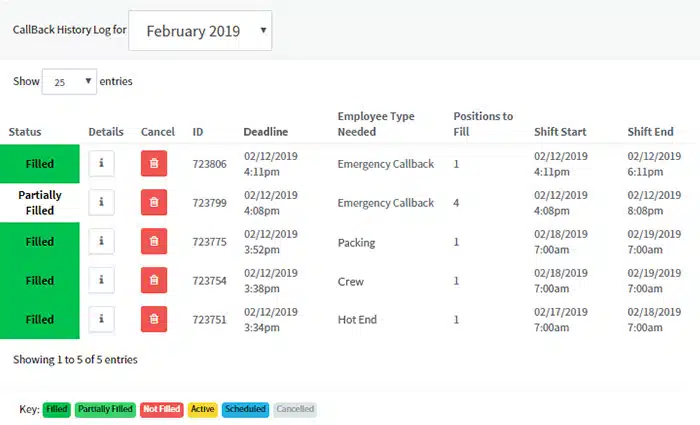The image size is (700, 425).
Task: Click the CallBack History Log for label
Action: pyautogui.click(x=69, y=29)
